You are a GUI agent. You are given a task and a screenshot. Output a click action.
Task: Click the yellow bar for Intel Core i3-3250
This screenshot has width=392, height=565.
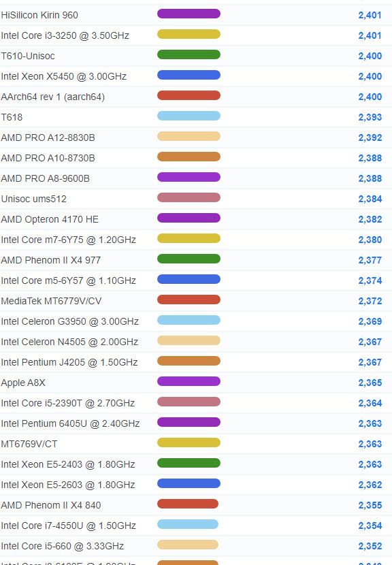pyautogui.click(x=189, y=34)
